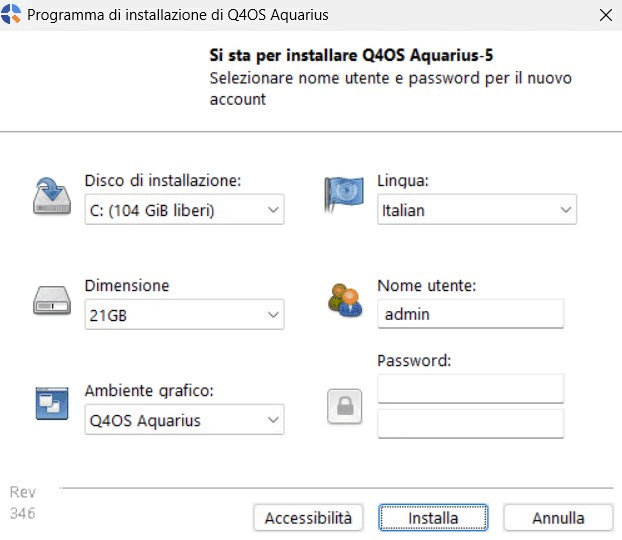Close the installer window
The width and height of the screenshot is (622, 540).
[x=606, y=15]
